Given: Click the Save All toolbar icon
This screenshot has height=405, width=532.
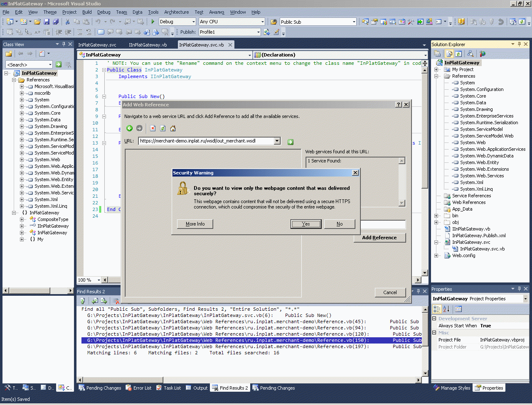Looking at the screenshot, I should (55, 22).
